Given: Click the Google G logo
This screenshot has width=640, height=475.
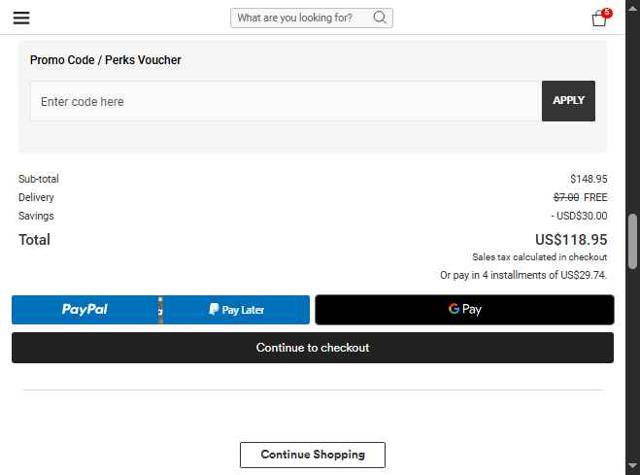Looking at the screenshot, I should point(454,309).
